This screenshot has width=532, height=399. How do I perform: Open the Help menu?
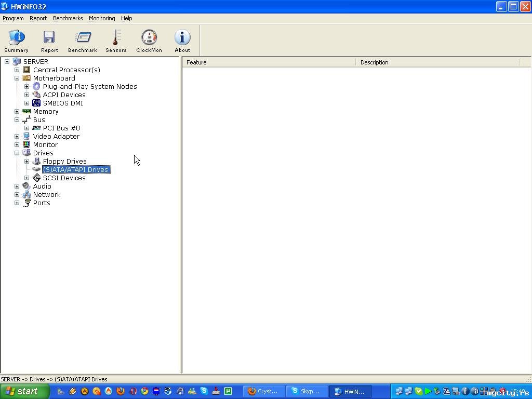pyautogui.click(x=127, y=18)
